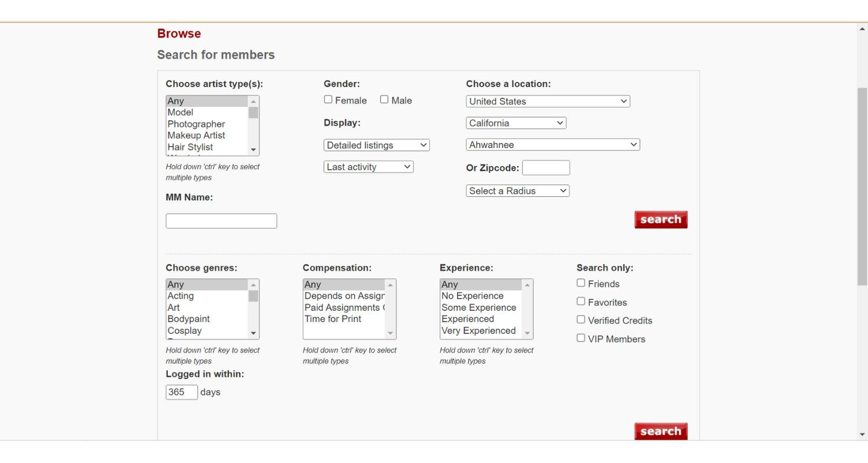Open the Ahwahnee city dropdown
The width and height of the screenshot is (868, 463).
553,145
